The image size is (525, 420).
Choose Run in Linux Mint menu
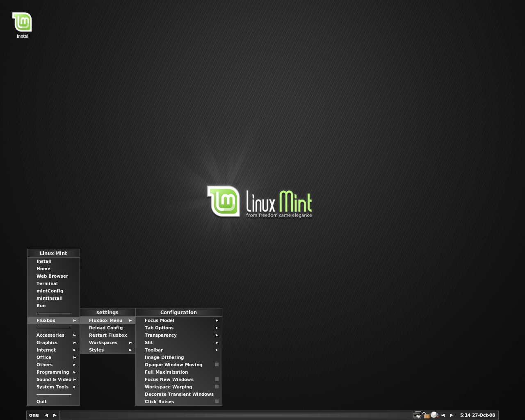[x=53, y=306]
